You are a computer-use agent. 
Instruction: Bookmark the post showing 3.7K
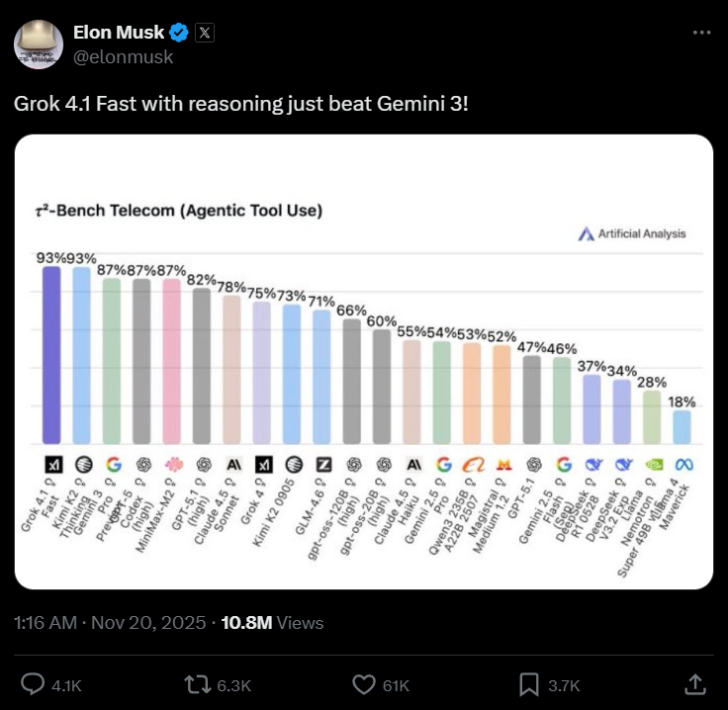(x=529, y=685)
